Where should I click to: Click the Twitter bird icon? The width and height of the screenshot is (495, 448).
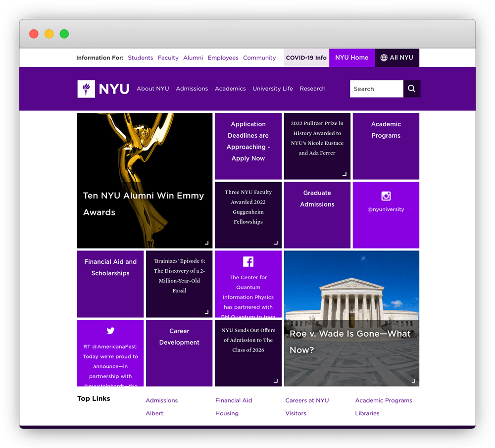110,331
